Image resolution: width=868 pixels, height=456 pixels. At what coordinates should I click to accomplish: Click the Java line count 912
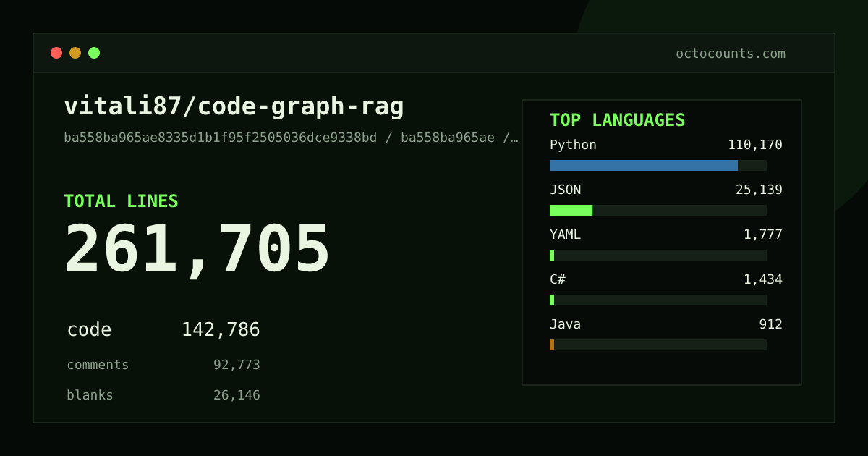770,324
